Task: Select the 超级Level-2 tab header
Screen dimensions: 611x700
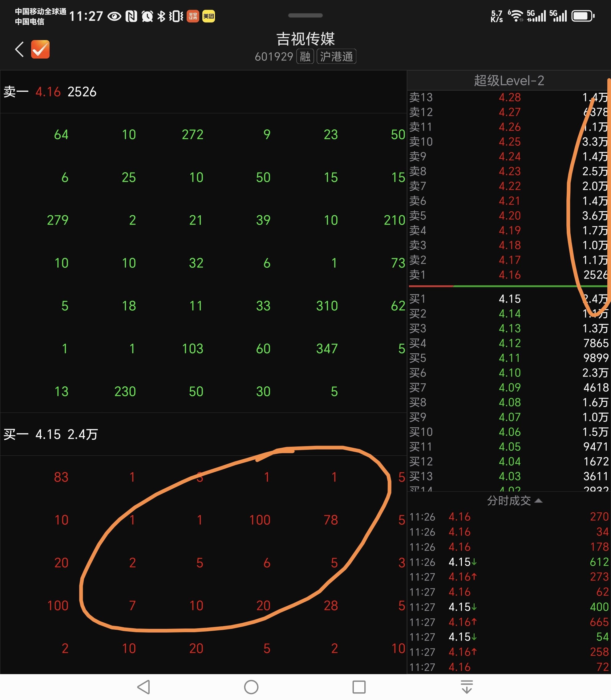Action: coord(508,80)
